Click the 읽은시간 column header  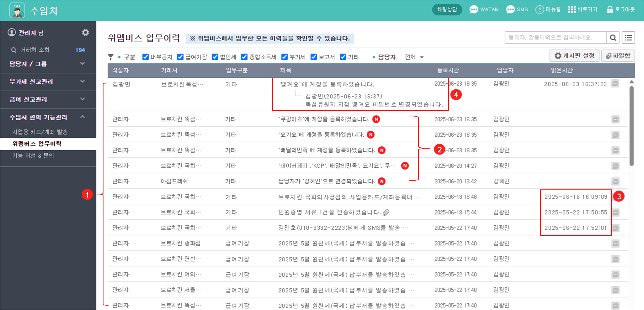562,70
